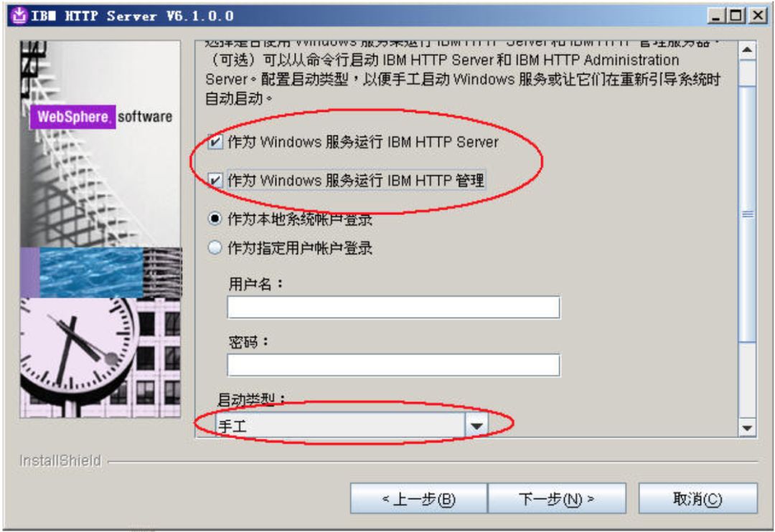Click the vertical scrollbar thumb

click(747, 214)
